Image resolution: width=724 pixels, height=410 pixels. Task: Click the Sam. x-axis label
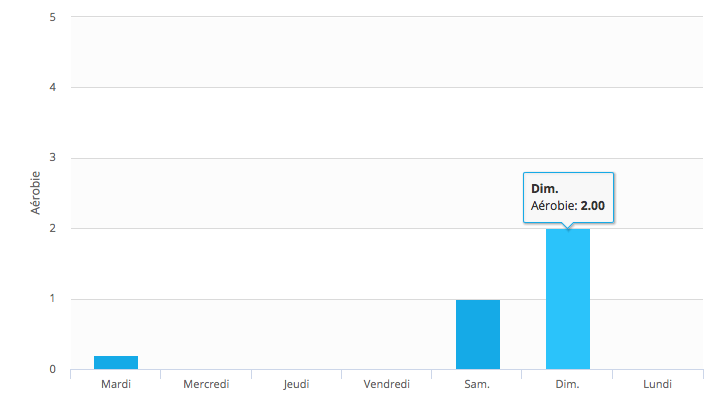[477, 383]
